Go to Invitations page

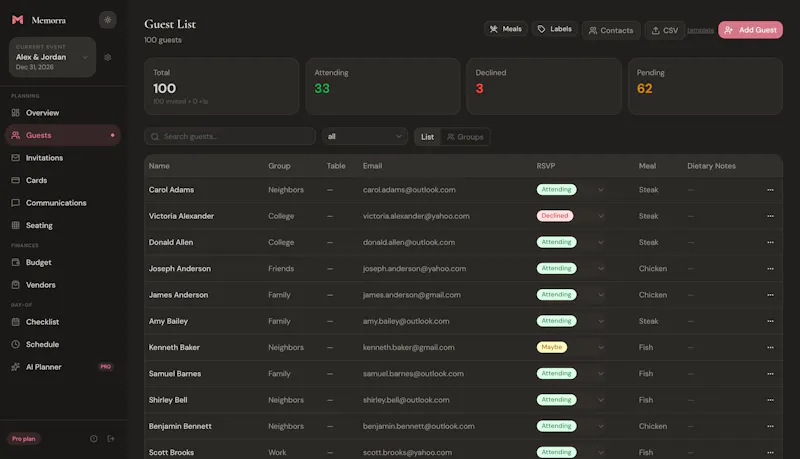tap(62, 158)
